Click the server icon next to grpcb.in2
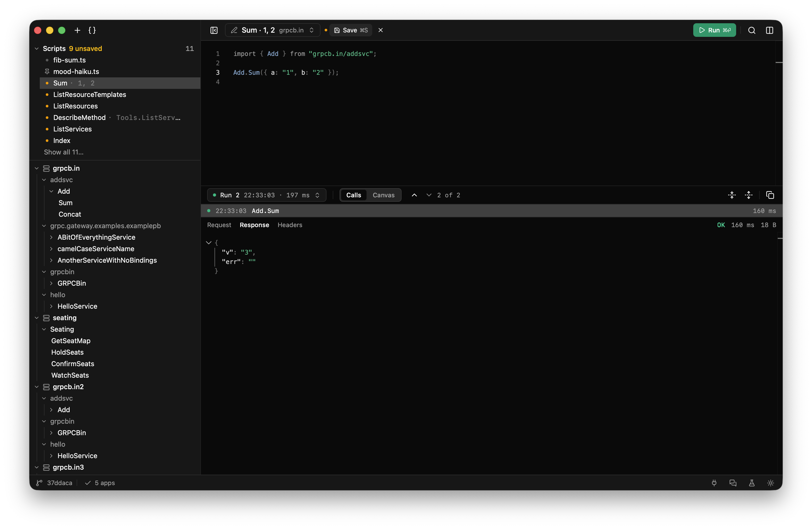The height and width of the screenshot is (529, 812). tap(46, 387)
